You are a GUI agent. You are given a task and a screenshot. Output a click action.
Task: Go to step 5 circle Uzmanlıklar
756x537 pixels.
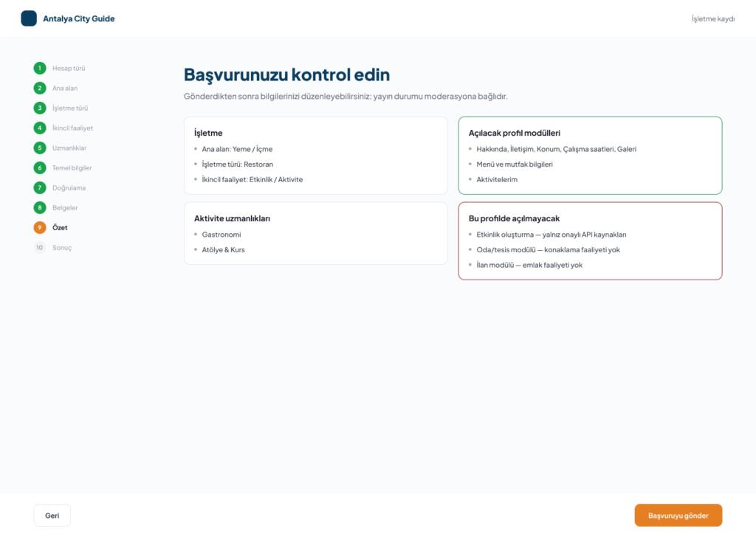point(40,148)
